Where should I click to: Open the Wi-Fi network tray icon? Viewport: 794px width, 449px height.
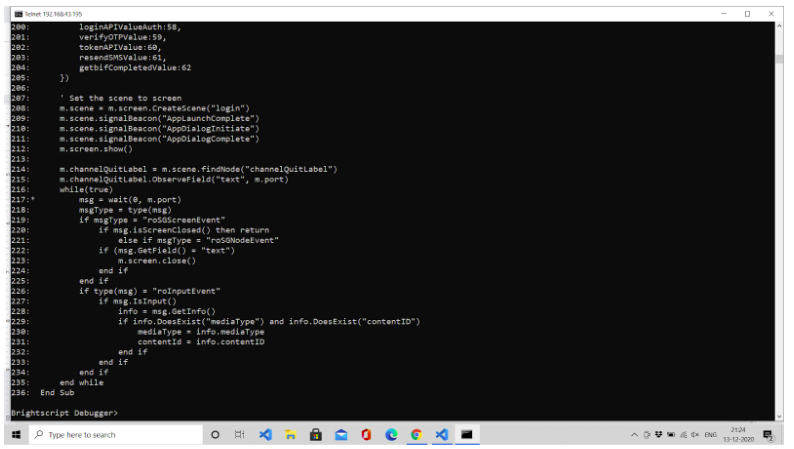pyautogui.click(x=684, y=434)
